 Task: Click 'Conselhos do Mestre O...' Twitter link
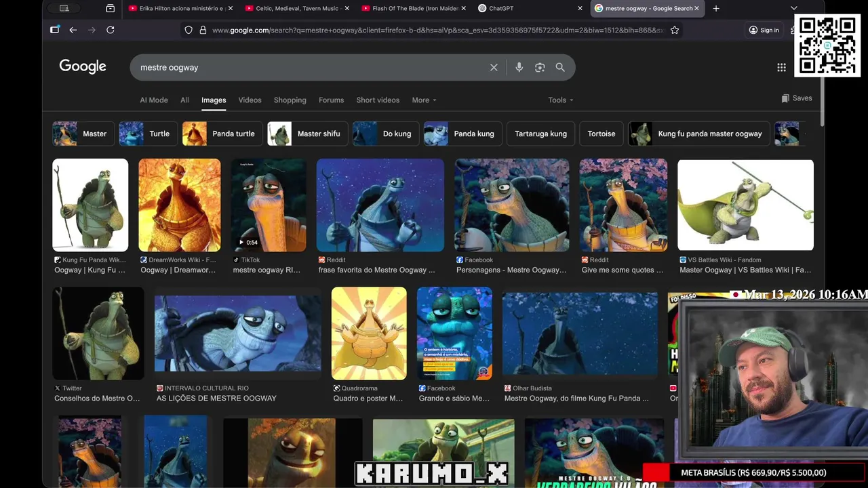97,399
